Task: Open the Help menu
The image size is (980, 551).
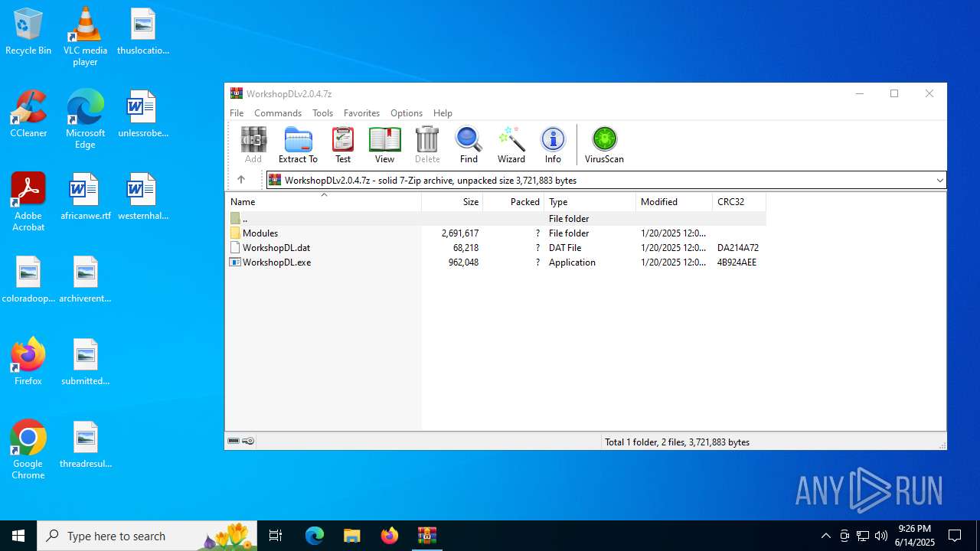Action: 443,112
